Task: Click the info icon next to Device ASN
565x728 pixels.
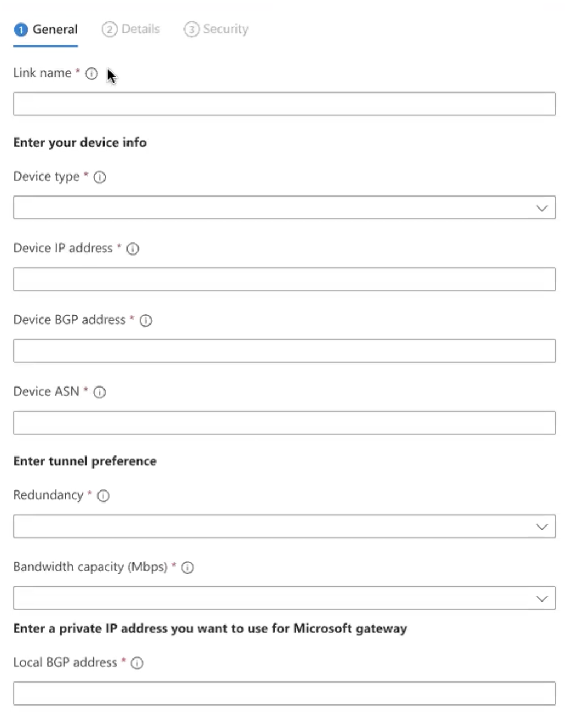Action: pos(99,392)
